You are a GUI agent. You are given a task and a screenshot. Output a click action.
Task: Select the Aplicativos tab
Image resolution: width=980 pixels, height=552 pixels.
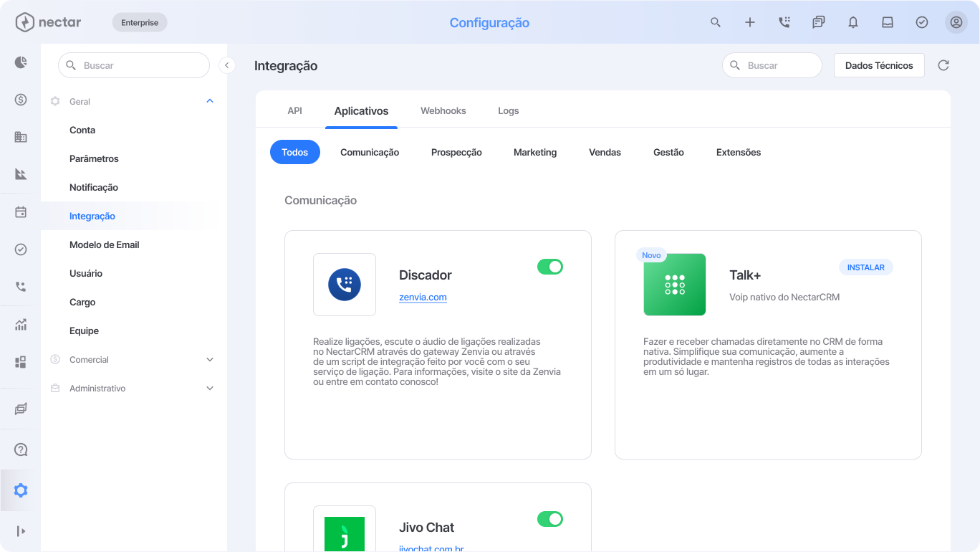pos(361,111)
